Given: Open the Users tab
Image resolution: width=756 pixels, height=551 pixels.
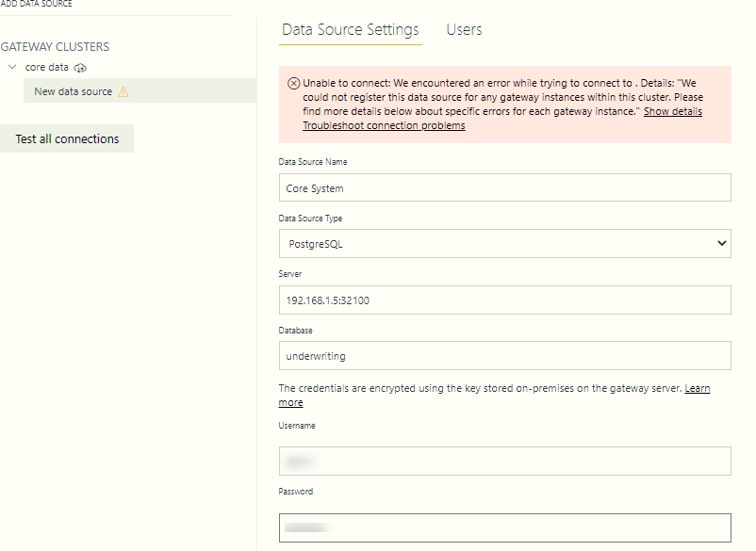Looking at the screenshot, I should click(x=464, y=30).
